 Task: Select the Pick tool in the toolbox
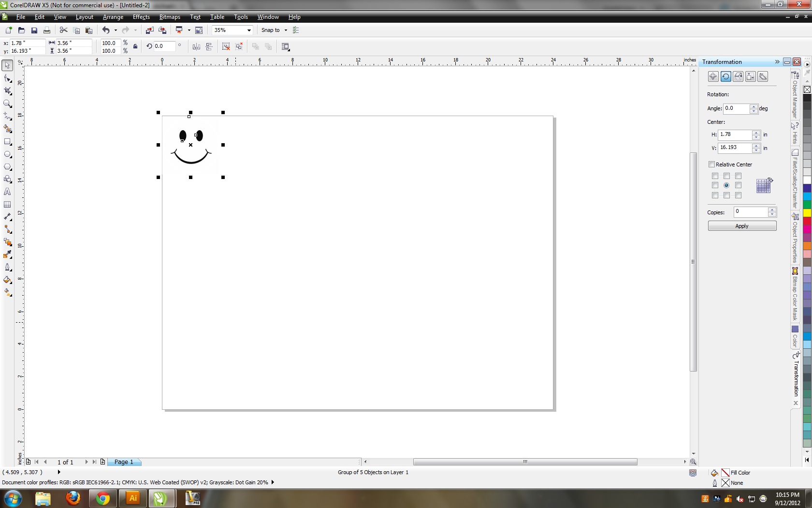[7, 65]
